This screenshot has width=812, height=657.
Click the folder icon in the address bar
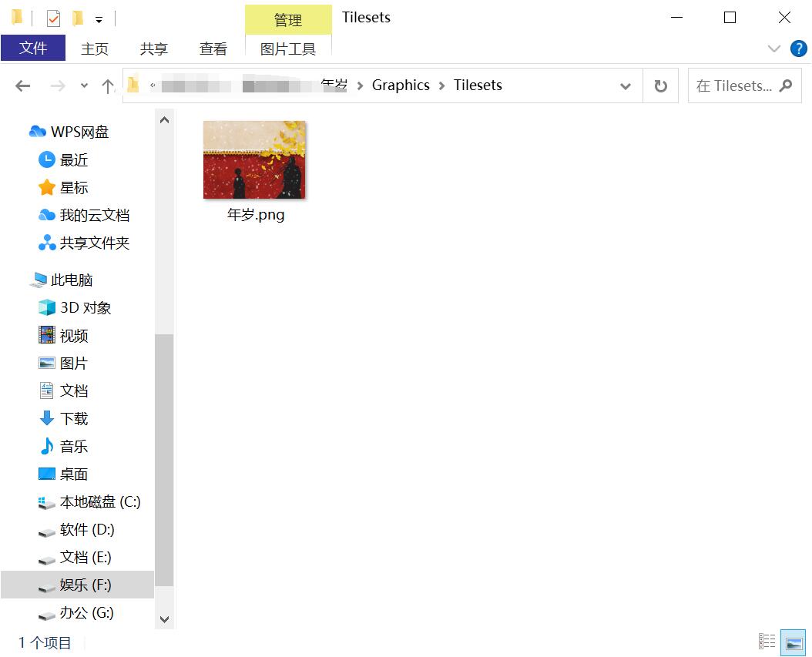pyautogui.click(x=133, y=85)
